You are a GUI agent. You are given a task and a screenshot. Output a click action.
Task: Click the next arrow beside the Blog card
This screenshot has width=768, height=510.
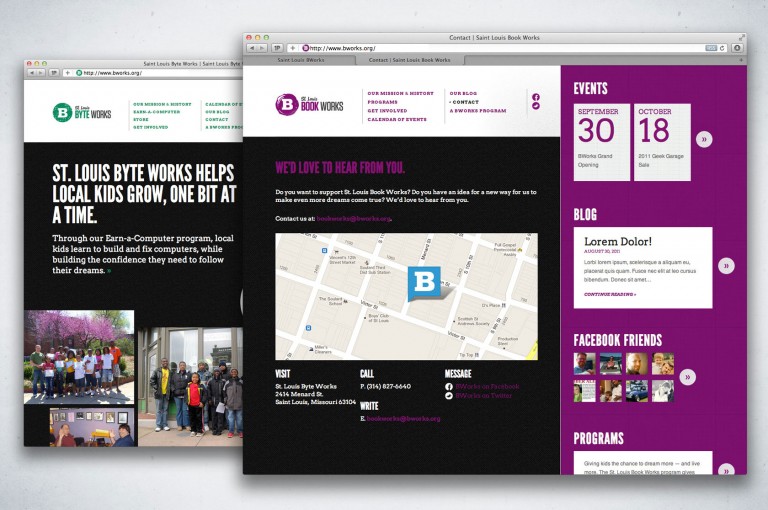pos(726,266)
